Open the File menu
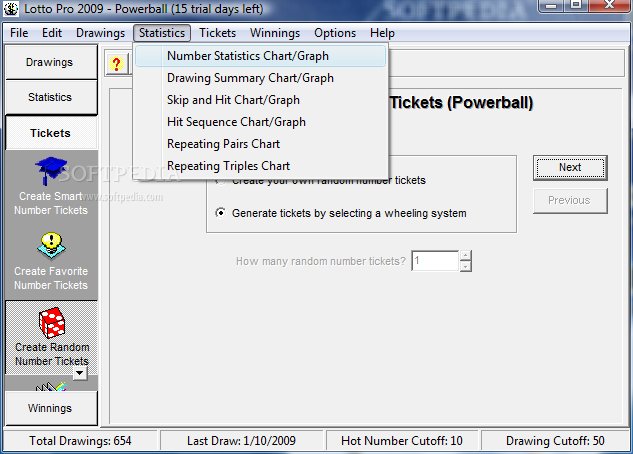This screenshot has height=454, width=633. point(19,33)
